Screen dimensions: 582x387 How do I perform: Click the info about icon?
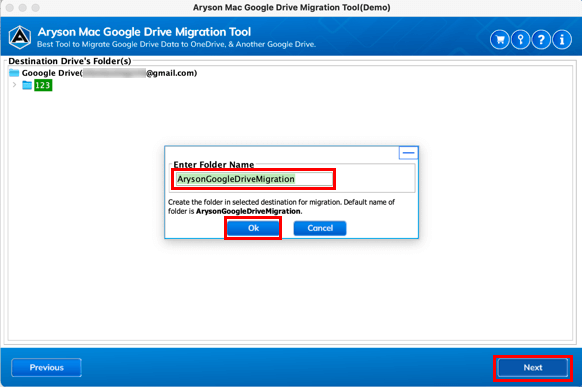(x=562, y=39)
